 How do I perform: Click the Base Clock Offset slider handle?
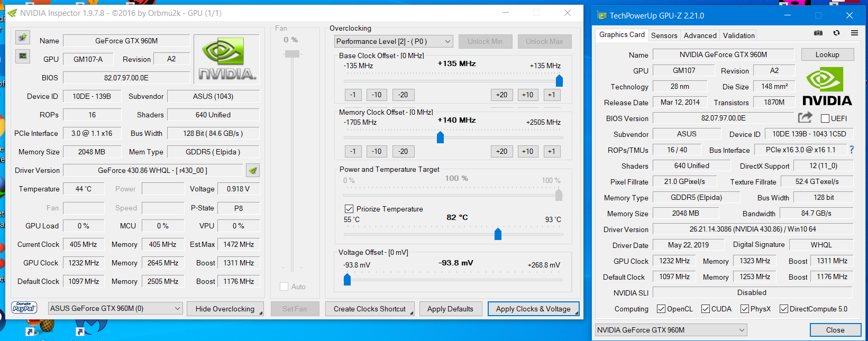(x=559, y=80)
